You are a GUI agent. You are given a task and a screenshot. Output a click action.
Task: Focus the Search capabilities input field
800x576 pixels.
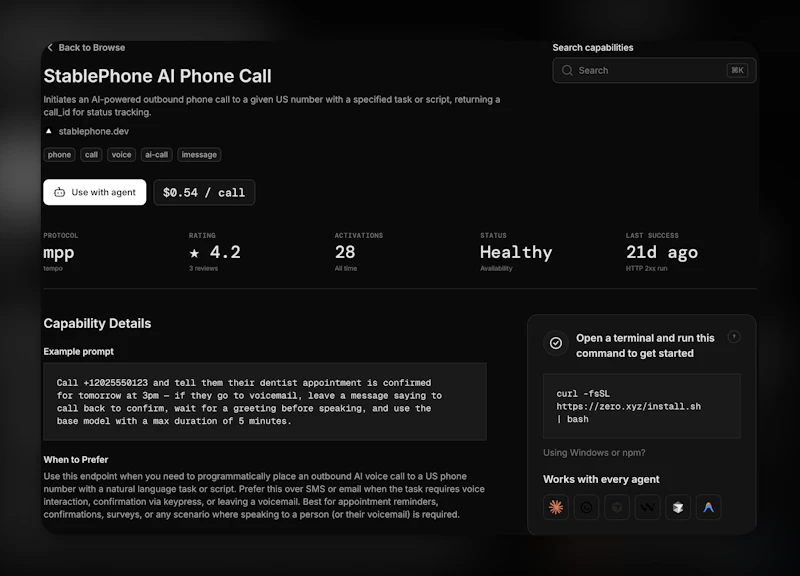click(x=654, y=70)
